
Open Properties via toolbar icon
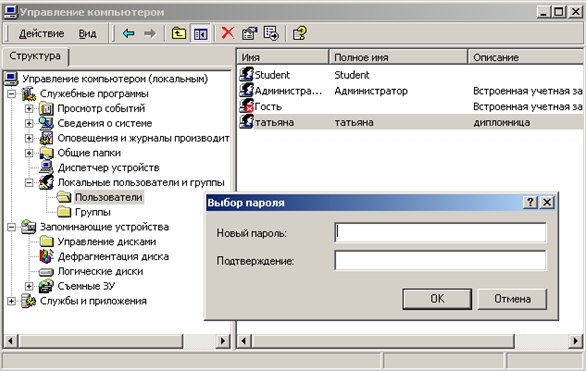point(250,33)
